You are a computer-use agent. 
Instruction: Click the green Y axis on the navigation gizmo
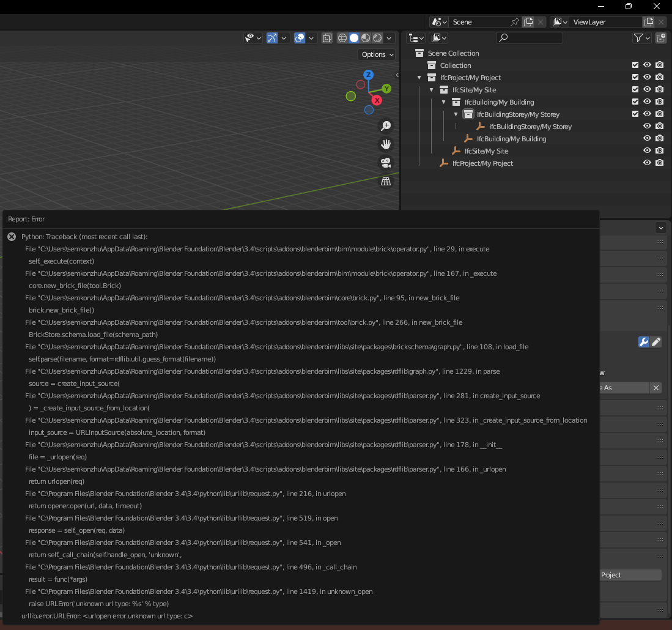[x=386, y=88]
